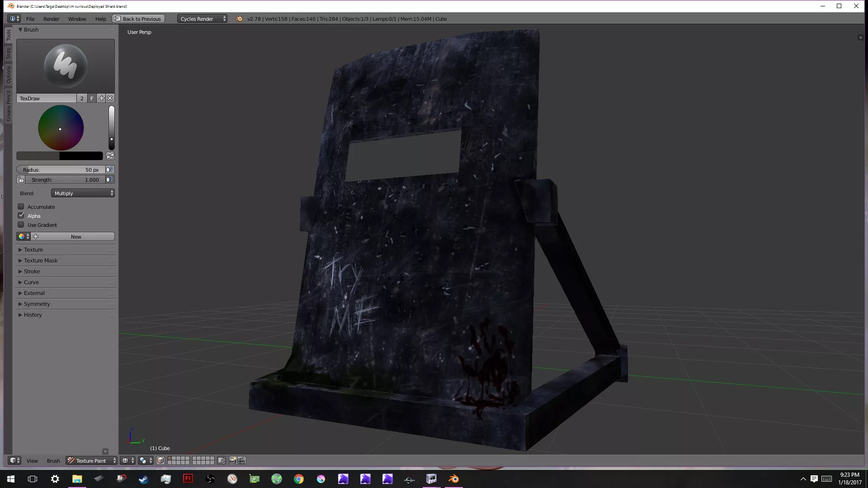Add a new TexDraw brush copy
The width and height of the screenshot is (868, 488).
pos(101,98)
